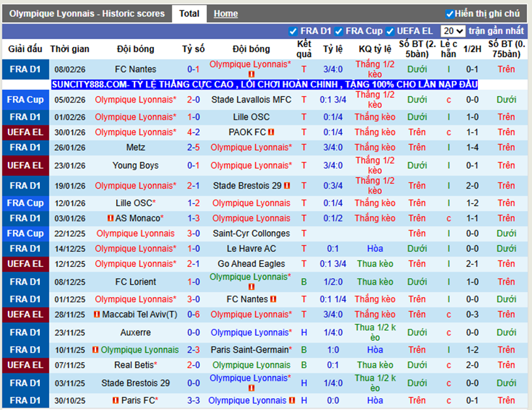Image resolution: width=532 pixels, height=410 pixels.
Task: Click the UEFA EL label for Real Betis match
Action: 25,365
